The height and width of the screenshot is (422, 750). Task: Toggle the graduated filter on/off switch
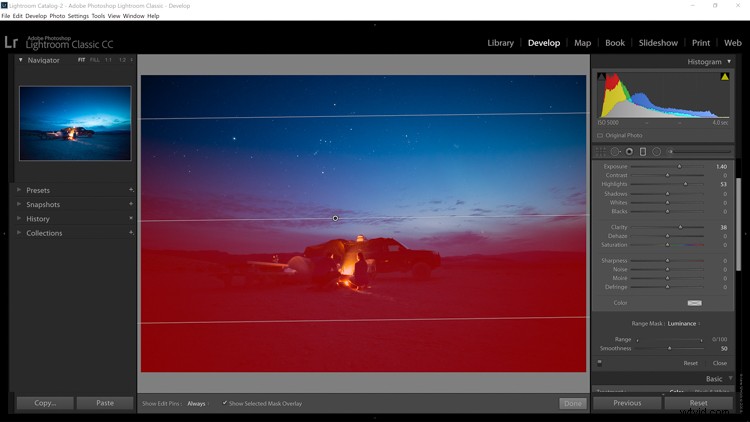pyautogui.click(x=599, y=363)
